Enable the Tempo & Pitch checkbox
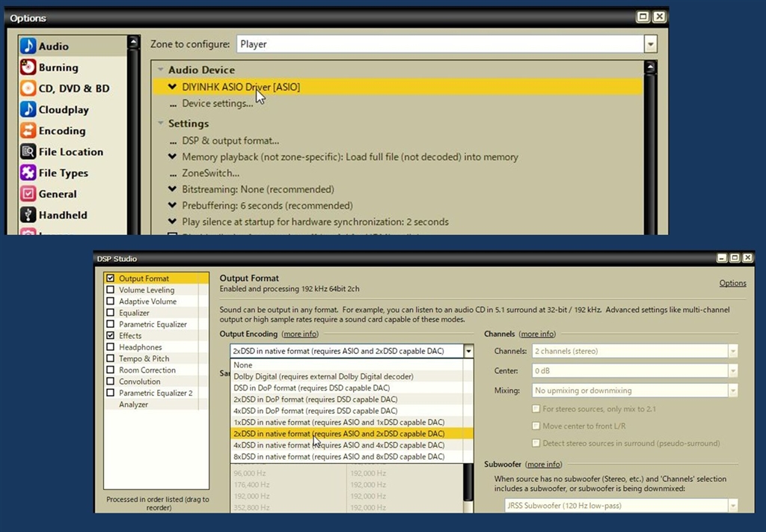The image size is (766, 532). coord(111,358)
